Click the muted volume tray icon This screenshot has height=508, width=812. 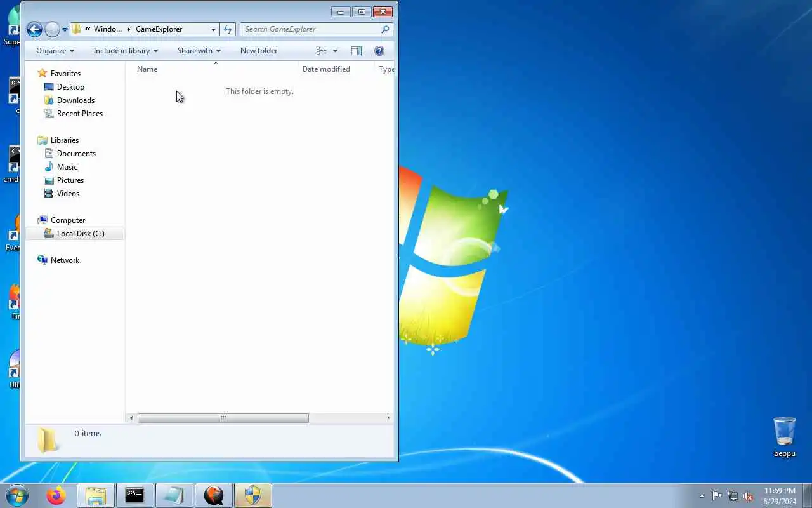pos(749,496)
